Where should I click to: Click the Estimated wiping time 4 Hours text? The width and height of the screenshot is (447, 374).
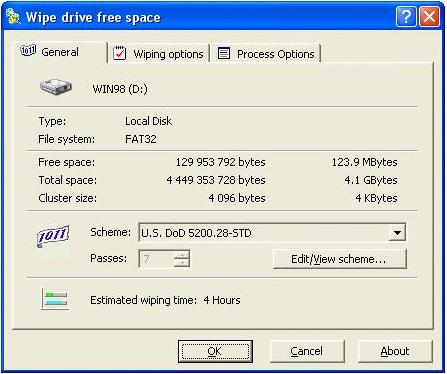pos(165,300)
